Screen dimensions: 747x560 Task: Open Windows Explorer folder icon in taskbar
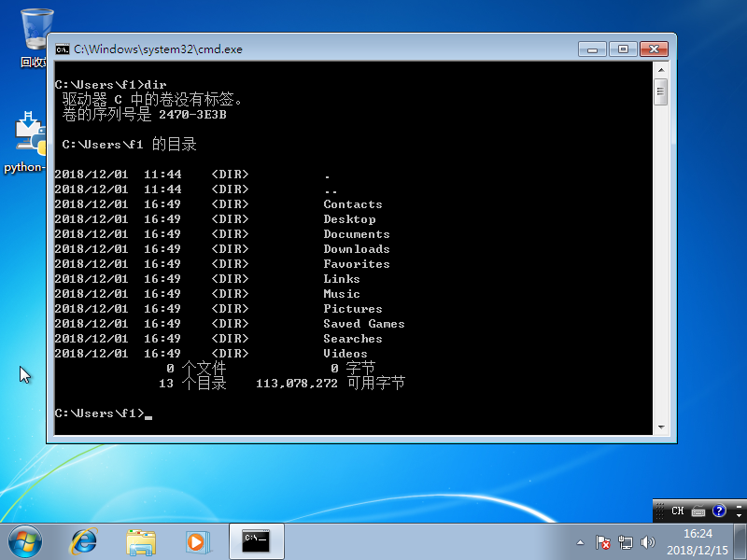click(x=141, y=542)
